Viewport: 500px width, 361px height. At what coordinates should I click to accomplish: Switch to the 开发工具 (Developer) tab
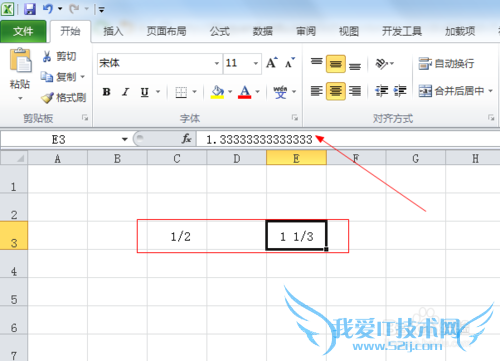(402, 31)
